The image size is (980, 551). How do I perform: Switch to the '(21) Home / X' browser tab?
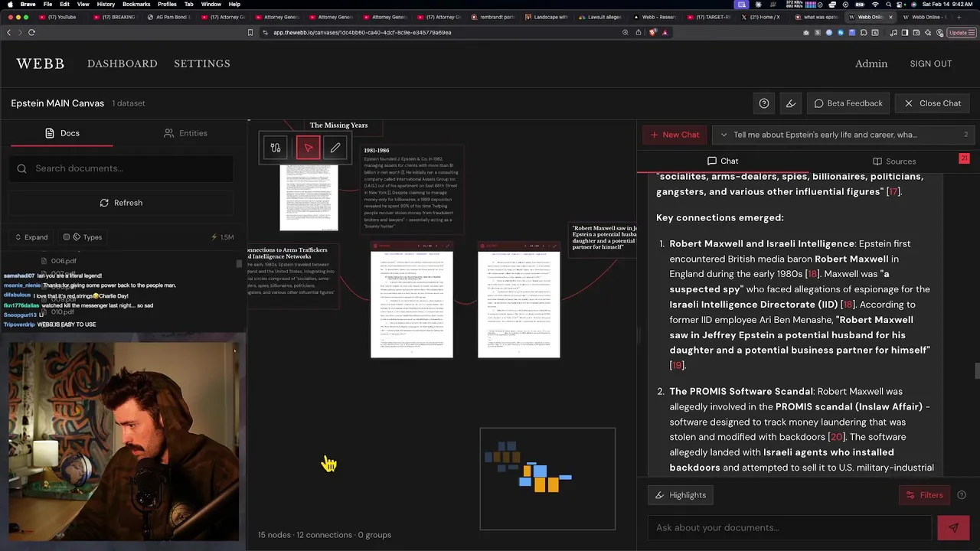tap(764, 17)
